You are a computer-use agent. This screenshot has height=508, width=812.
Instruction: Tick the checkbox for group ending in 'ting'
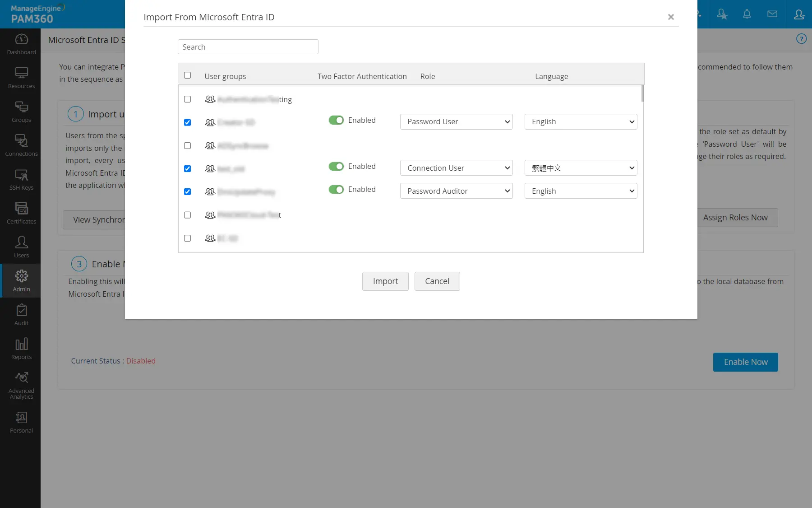tap(188, 99)
